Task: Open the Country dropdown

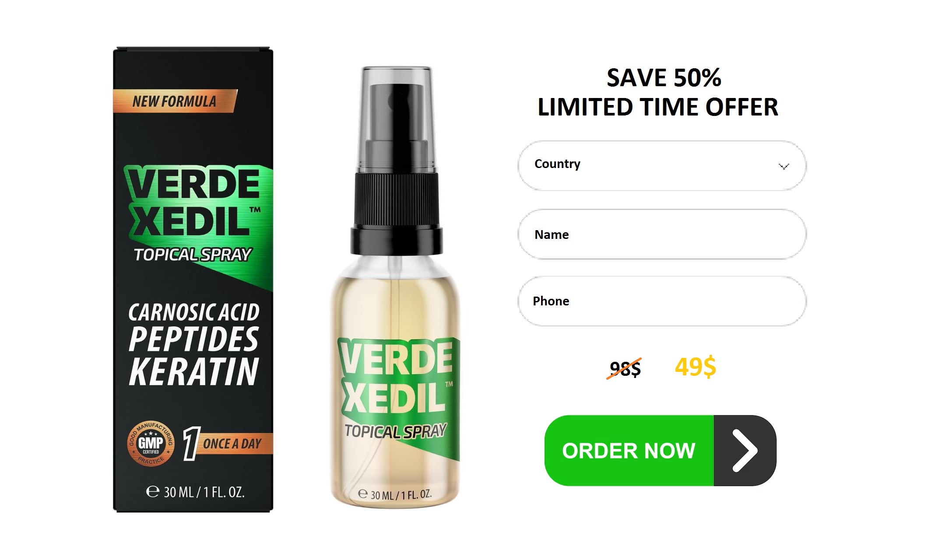Action: (662, 165)
